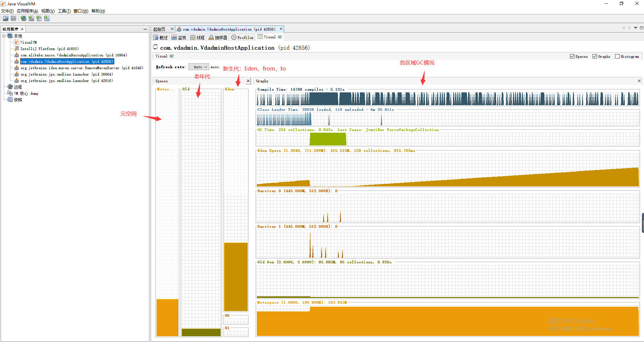
Task: Click the S0 survivor box in Spaces
Action: click(x=236, y=320)
